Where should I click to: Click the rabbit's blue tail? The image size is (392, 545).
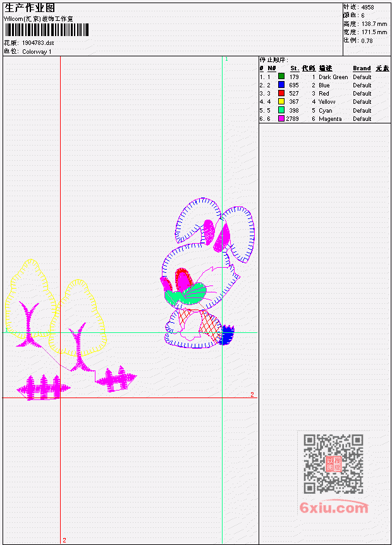click(228, 335)
